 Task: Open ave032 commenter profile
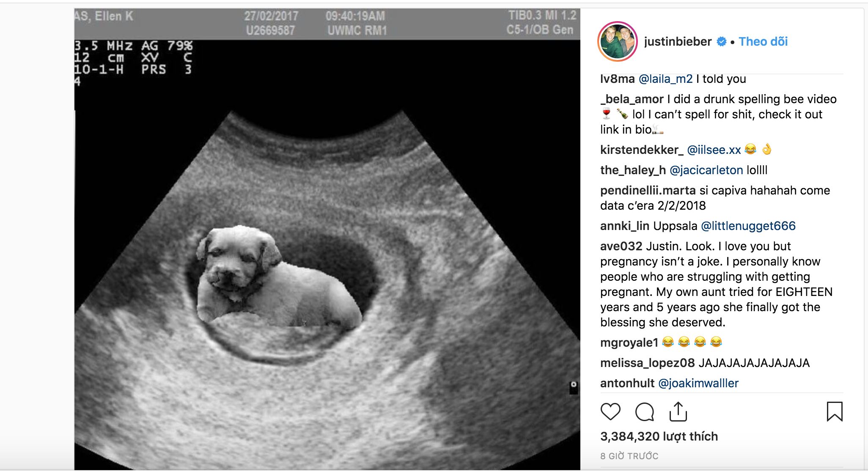pos(621,246)
